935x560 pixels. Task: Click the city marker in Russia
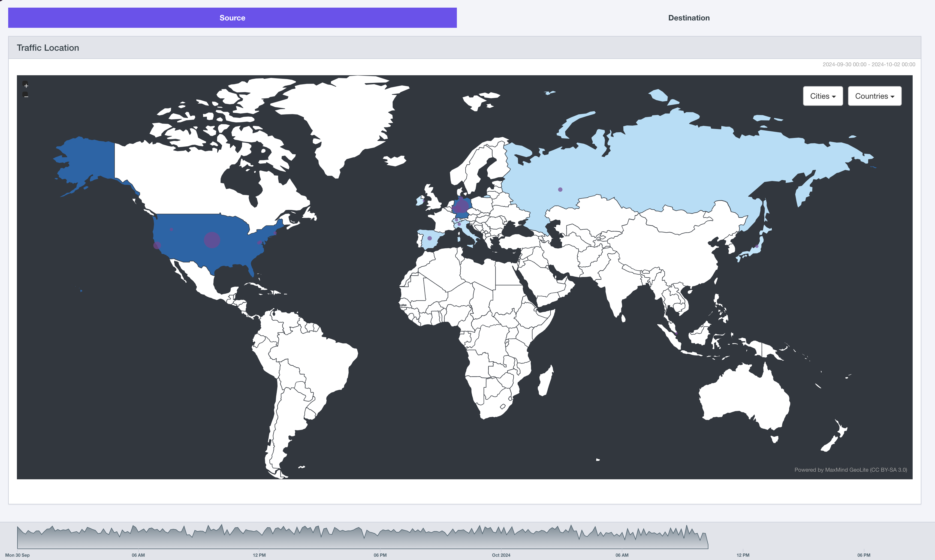[x=560, y=189]
